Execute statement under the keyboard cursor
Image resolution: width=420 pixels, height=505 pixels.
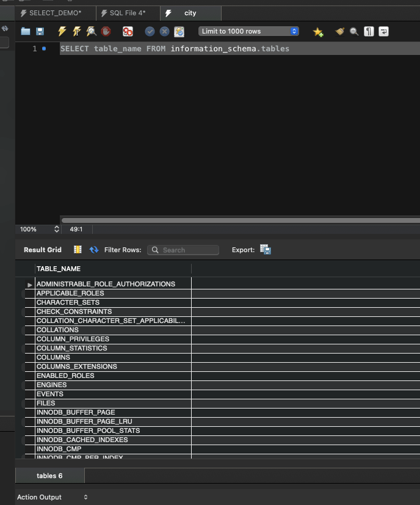77,31
